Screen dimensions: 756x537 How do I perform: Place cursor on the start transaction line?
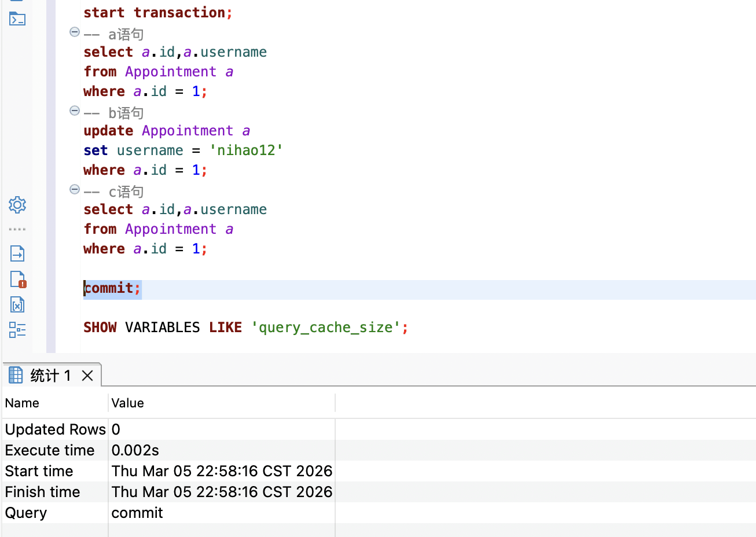[158, 13]
